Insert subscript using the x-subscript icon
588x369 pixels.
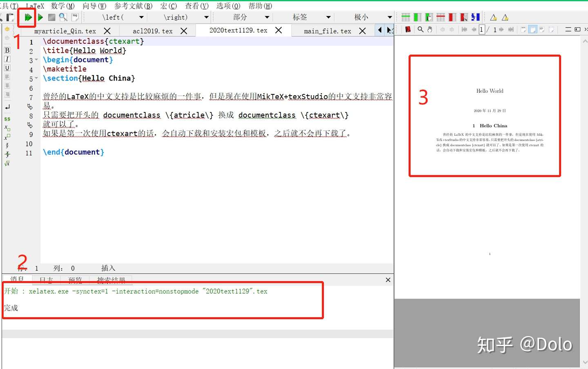point(7,128)
